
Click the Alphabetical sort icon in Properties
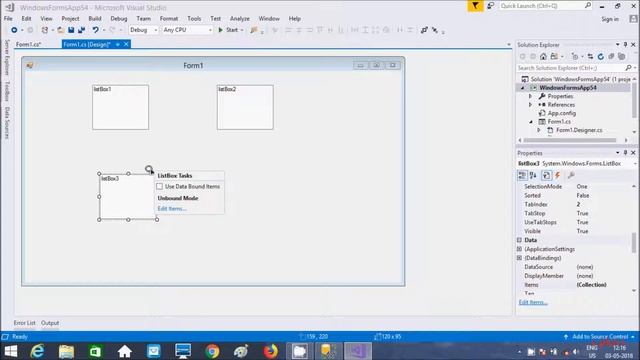coord(533,175)
